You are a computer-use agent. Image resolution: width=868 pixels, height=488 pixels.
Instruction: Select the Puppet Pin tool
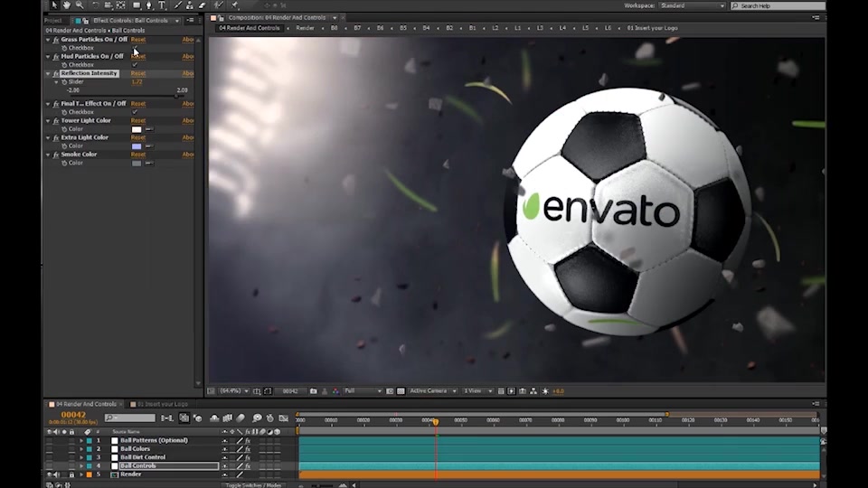[x=234, y=5]
